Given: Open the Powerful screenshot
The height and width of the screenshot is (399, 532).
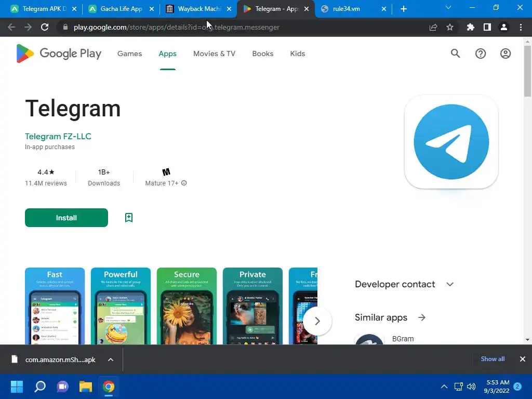Looking at the screenshot, I should pyautogui.click(x=121, y=306).
